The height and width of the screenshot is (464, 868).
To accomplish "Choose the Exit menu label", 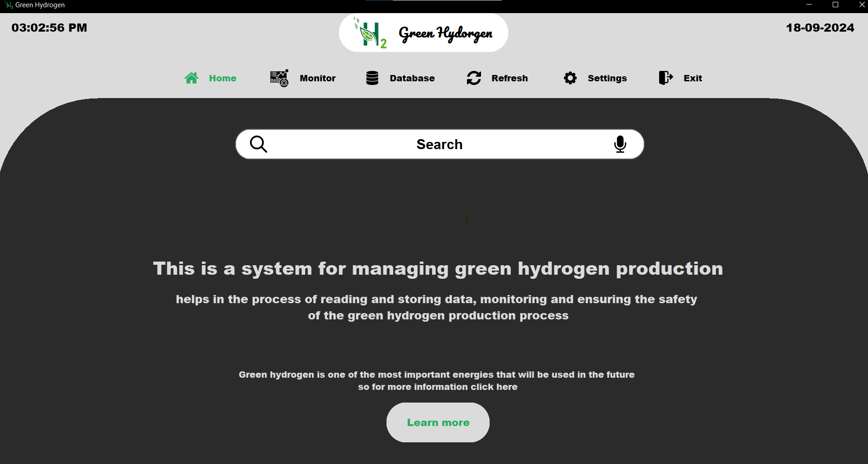I will pos(693,78).
